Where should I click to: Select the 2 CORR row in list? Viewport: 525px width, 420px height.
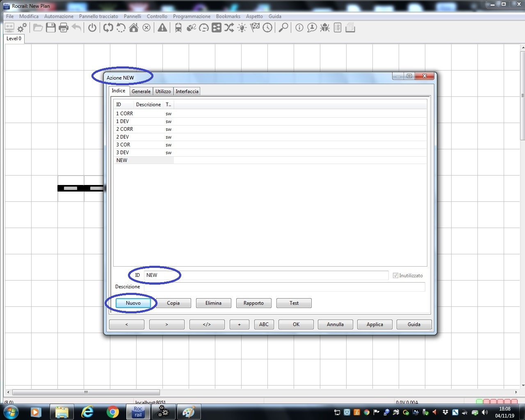125,129
